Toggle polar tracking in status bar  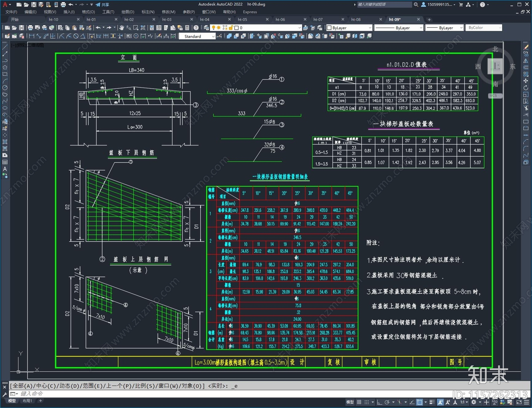tap(387, 402)
